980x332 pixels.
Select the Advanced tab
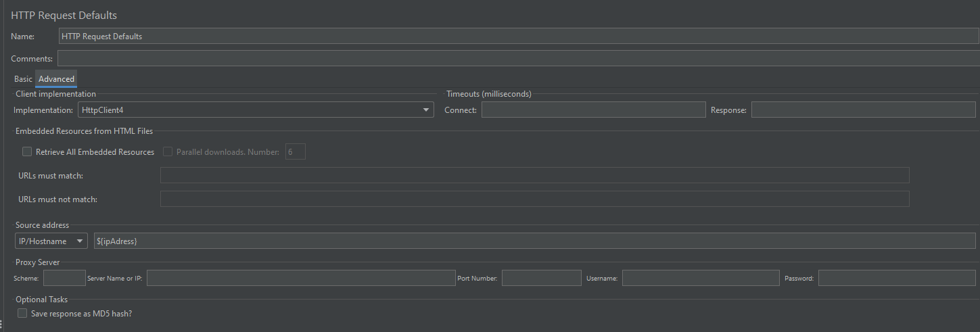point(56,79)
